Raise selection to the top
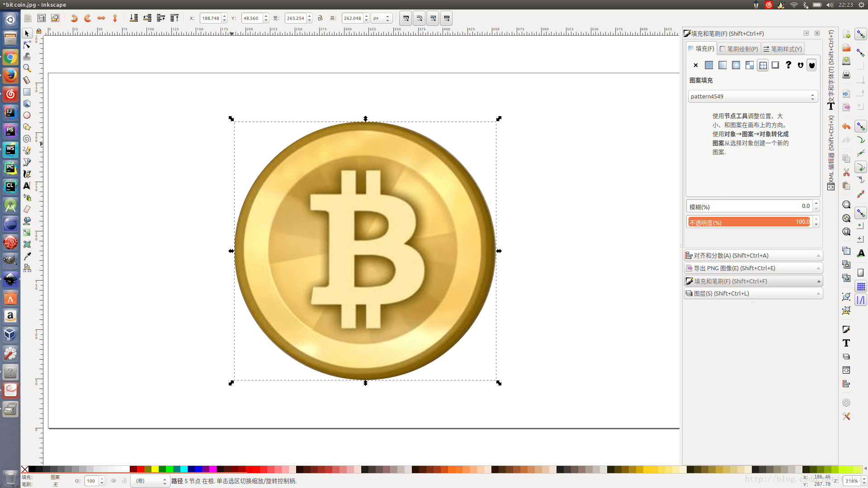 (175, 18)
